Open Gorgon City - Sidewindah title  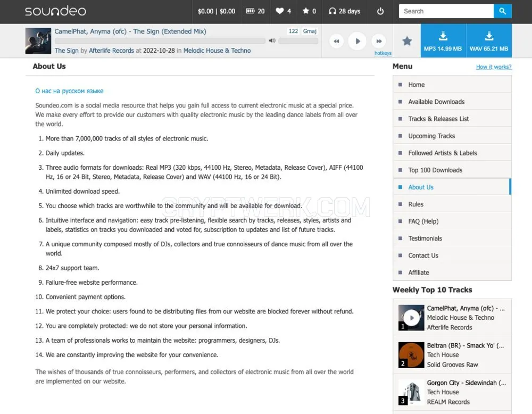[467, 383]
